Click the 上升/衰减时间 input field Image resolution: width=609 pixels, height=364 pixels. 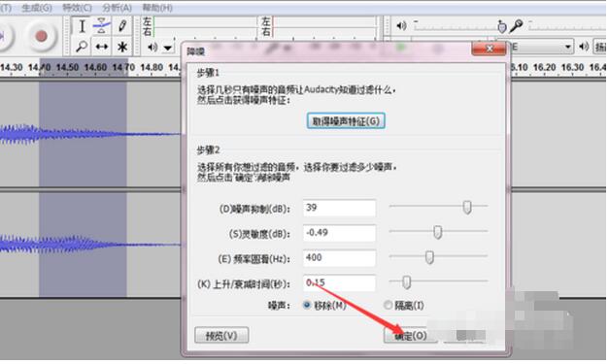point(339,283)
